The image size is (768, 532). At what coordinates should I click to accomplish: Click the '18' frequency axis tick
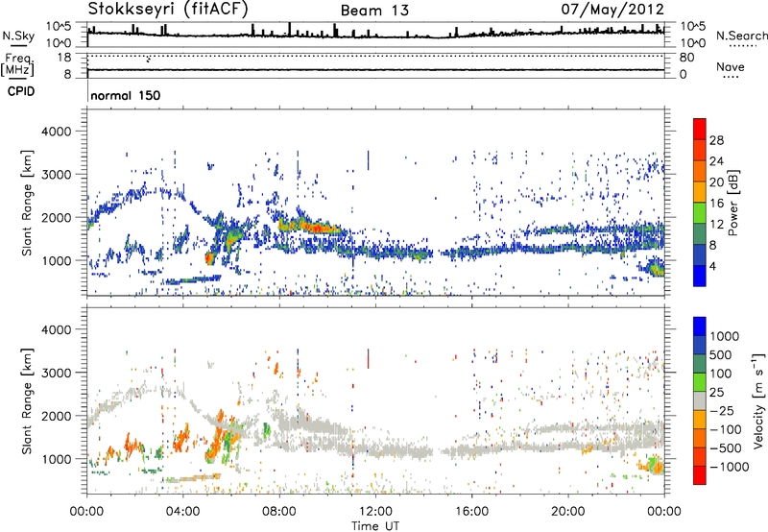[64, 58]
